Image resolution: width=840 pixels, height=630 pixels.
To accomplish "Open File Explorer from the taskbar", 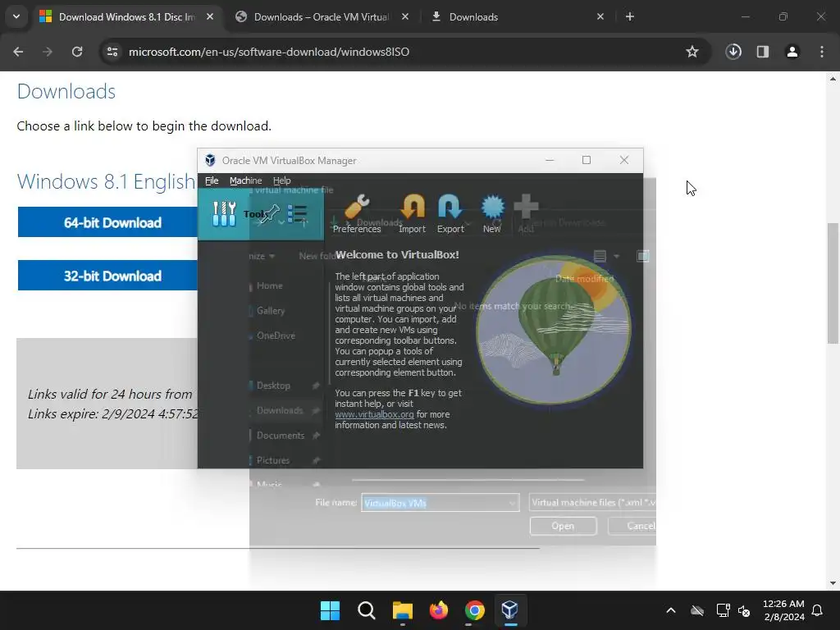I will (402, 610).
